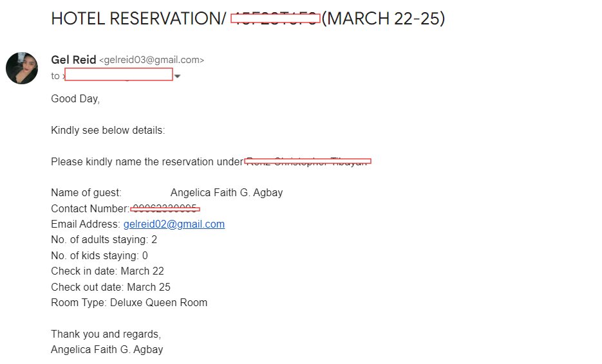
Task: Click the "Room Type: Deluxe Queen Room" line
Action: pos(129,303)
